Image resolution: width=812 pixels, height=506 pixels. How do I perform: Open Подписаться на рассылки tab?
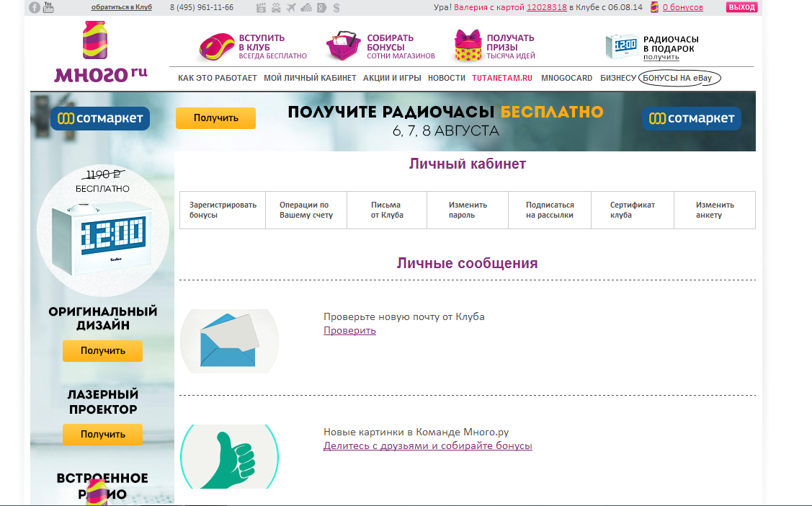(x=550, y=210)
